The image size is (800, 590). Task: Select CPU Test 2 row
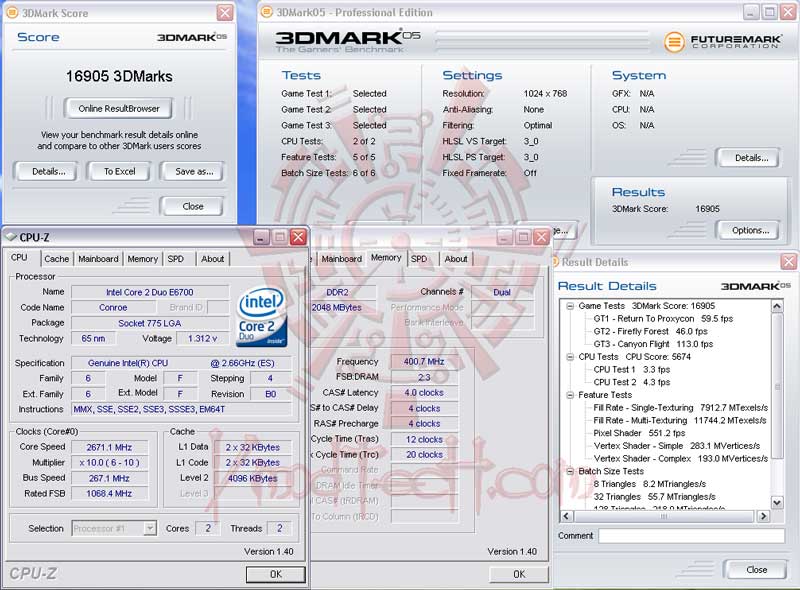[632, 382]
